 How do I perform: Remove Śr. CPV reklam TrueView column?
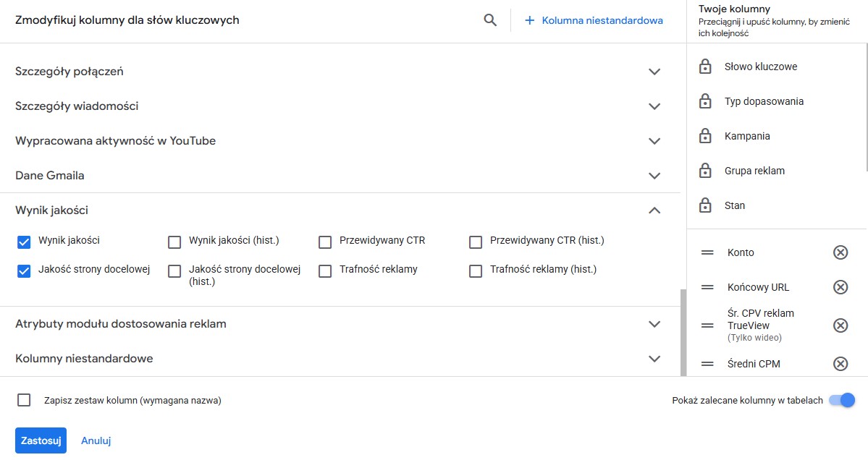[x=840, y=325]
